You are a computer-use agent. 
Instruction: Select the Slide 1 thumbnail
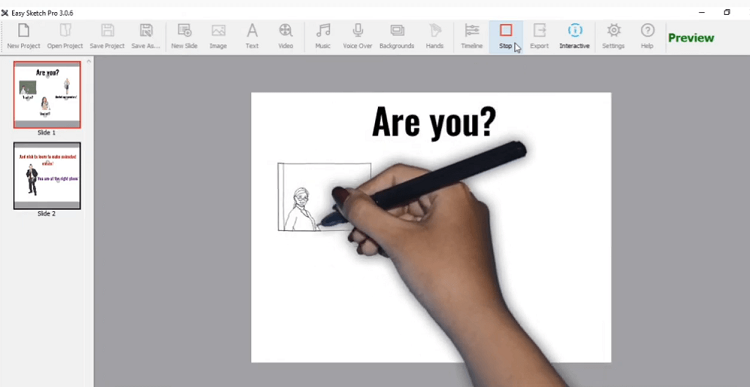pyautogui.click(x=47, y=95)
